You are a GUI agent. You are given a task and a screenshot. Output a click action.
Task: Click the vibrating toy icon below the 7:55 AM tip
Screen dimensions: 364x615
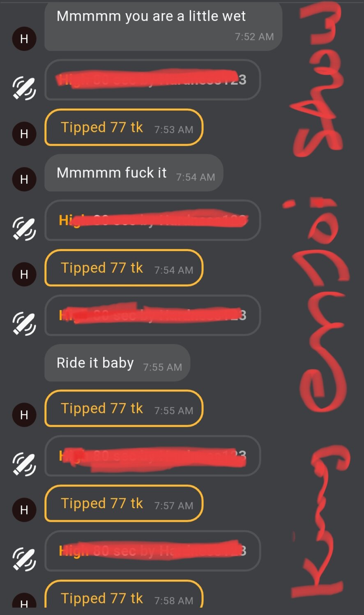click(24, 464)
